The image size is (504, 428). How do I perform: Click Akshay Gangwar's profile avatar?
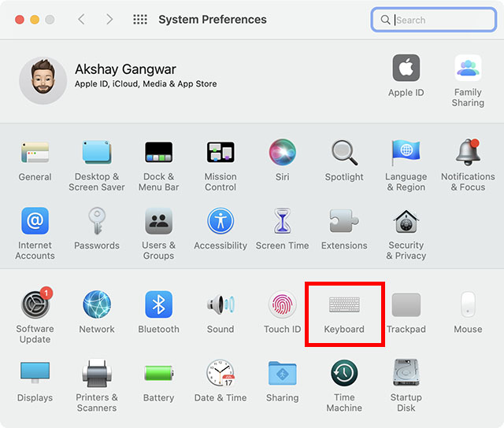tap(43, 80)
